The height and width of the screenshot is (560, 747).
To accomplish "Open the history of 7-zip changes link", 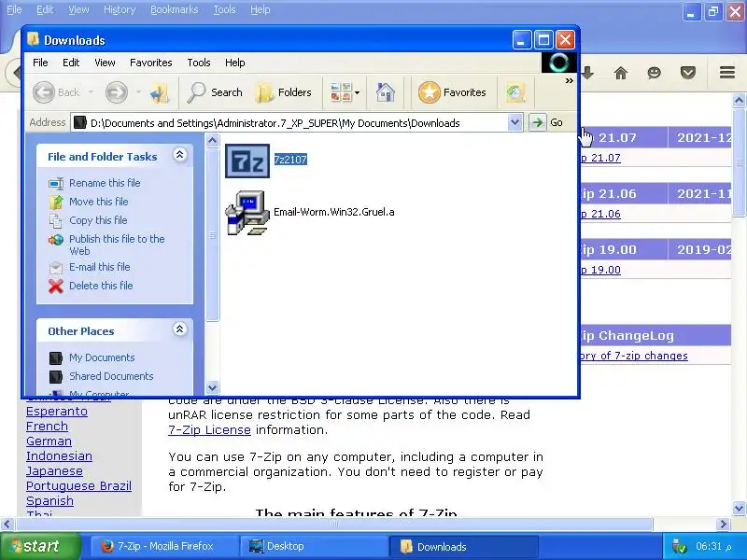I will pos(634,356).
